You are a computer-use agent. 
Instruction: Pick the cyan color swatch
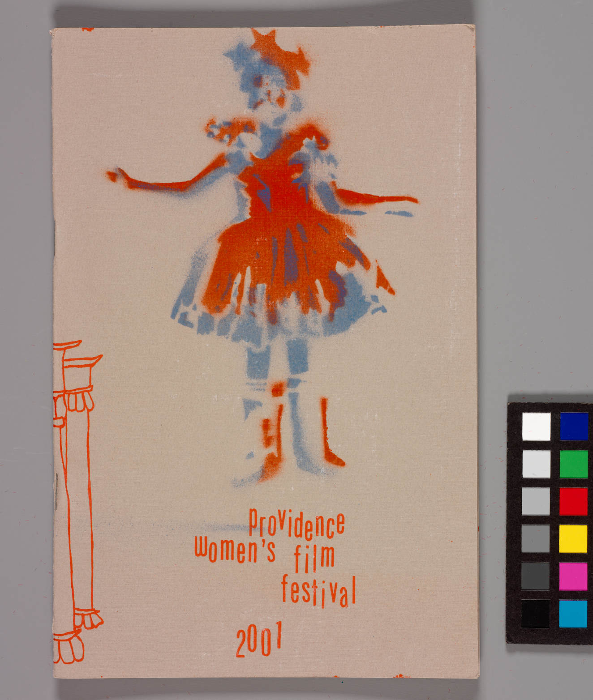point(573,614)
